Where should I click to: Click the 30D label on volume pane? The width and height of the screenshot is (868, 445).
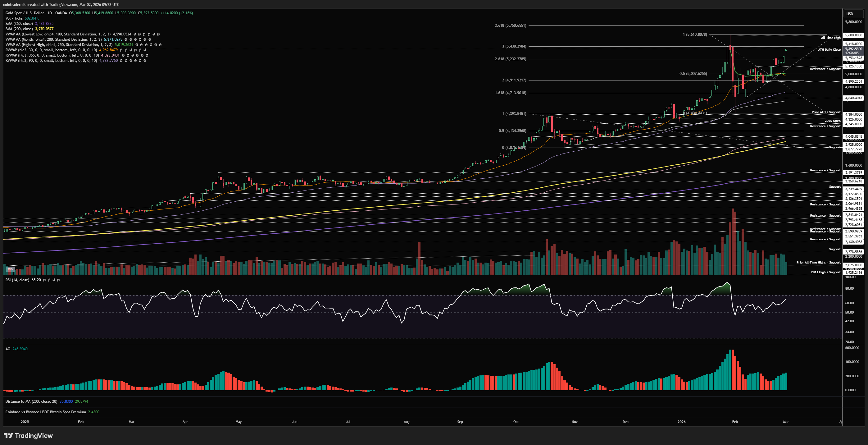tap(11, 269)
